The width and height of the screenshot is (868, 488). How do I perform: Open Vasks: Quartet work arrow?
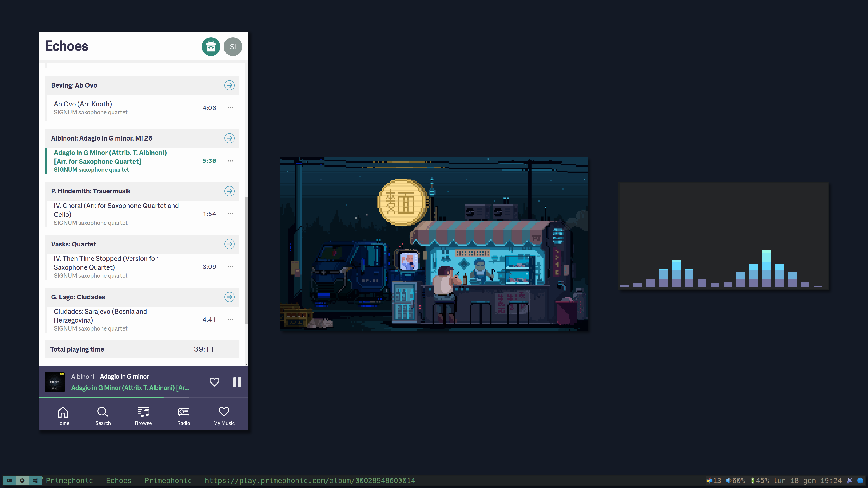[x=229, y=244]
